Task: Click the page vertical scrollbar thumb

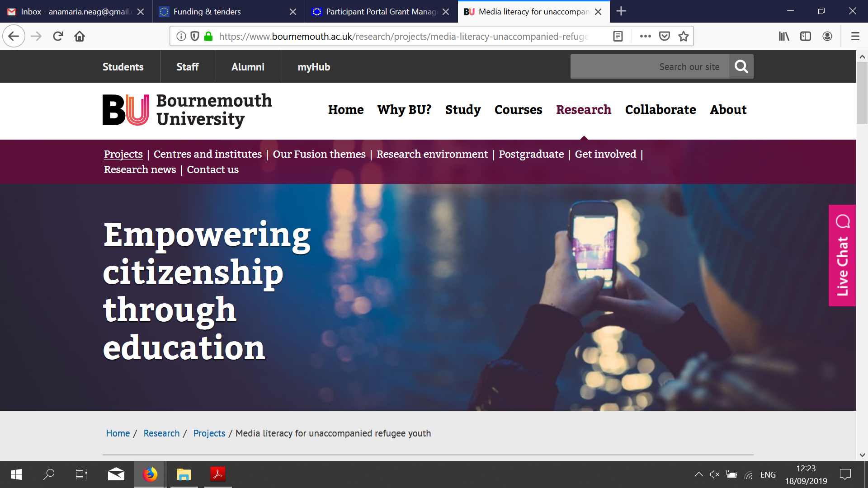Action: click(862, 93)
